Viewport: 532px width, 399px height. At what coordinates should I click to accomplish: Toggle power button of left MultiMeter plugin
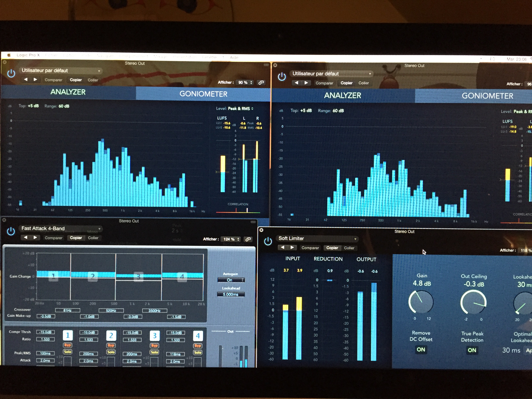coord(11,73)
